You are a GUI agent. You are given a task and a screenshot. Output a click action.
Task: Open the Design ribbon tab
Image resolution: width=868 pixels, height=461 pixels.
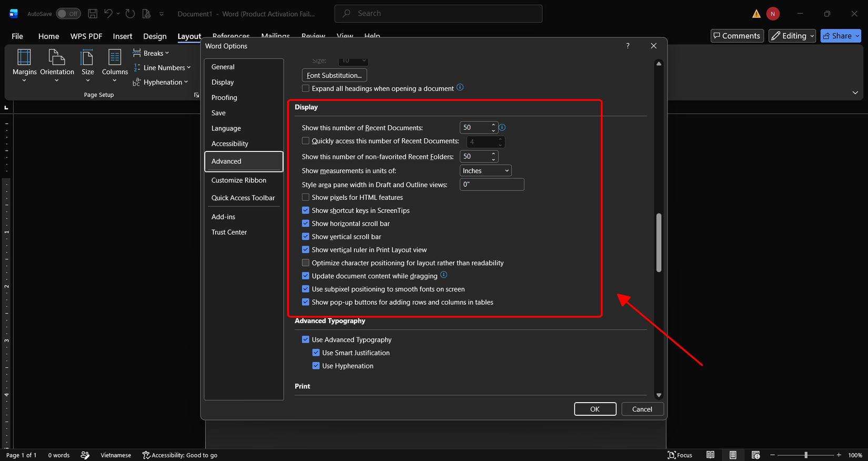click(x=155, y=36)
